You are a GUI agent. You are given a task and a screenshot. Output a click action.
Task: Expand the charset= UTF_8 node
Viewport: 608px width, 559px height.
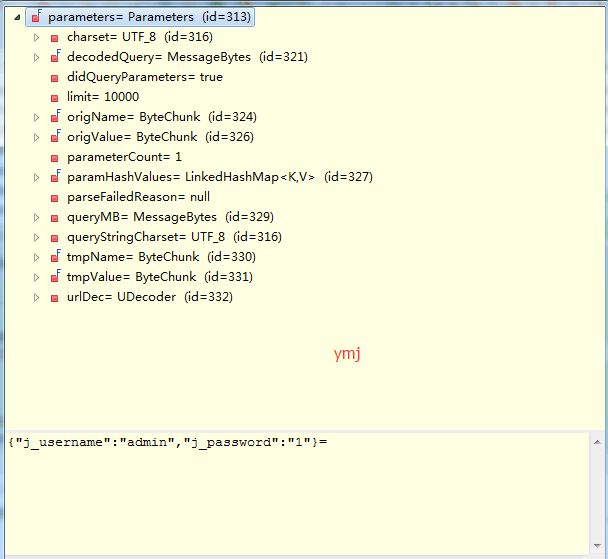pyautogui.click(x=36, y=38)
